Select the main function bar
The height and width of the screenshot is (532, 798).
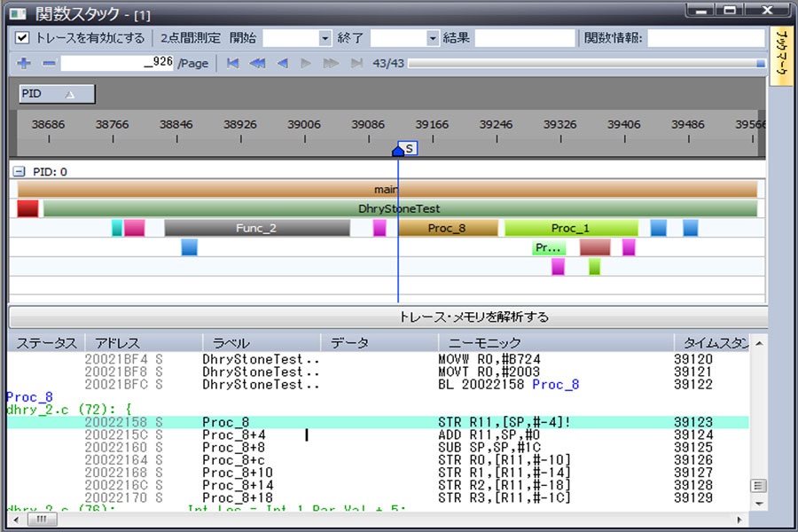pyautogui.click(x=387, y=190)
